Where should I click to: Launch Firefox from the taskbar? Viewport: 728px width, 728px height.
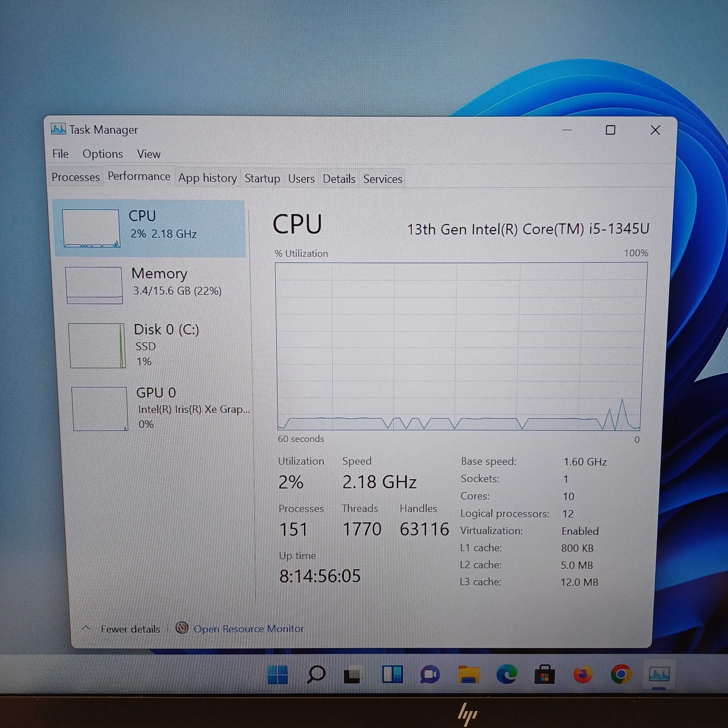[x=583, y=674]
